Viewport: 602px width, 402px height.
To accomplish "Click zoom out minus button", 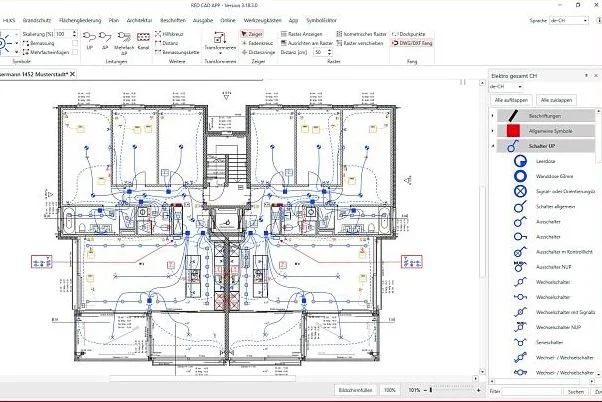I will pos(425,390).
